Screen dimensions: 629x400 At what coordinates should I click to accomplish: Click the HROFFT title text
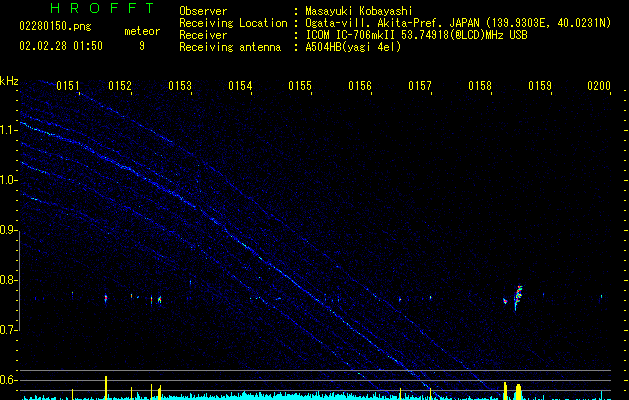coord(103,8)
